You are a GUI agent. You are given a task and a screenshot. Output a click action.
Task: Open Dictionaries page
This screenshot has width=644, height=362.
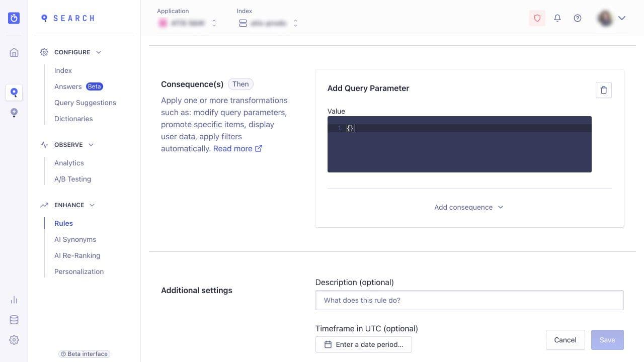coord(73,119)
